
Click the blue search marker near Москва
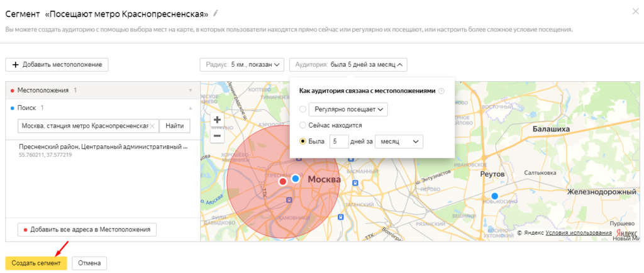[296, 179]
